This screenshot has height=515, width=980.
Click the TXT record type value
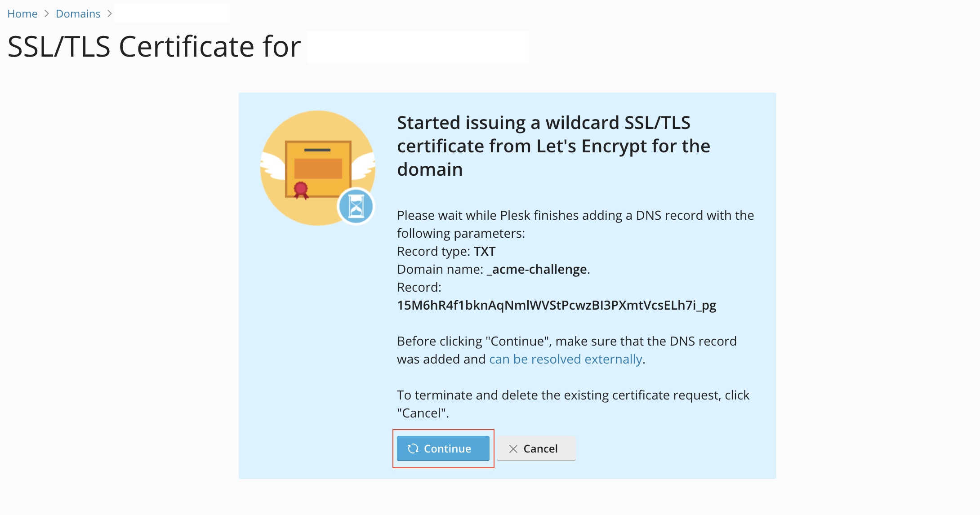click(x=485, y=251)
